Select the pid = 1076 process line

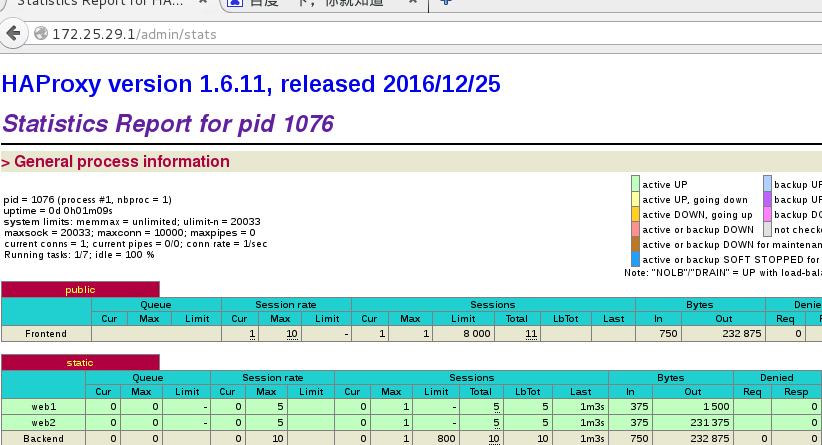(88, 200)
